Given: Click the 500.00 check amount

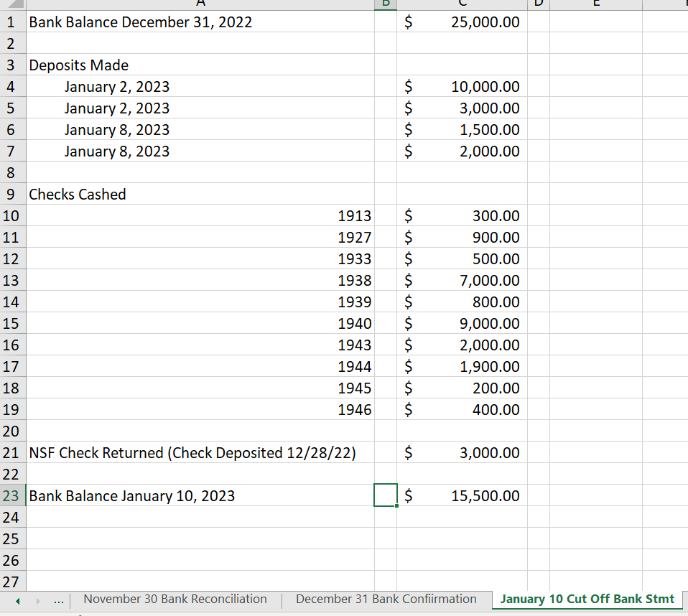Looking at the screenshot, I should click(462, 258).
